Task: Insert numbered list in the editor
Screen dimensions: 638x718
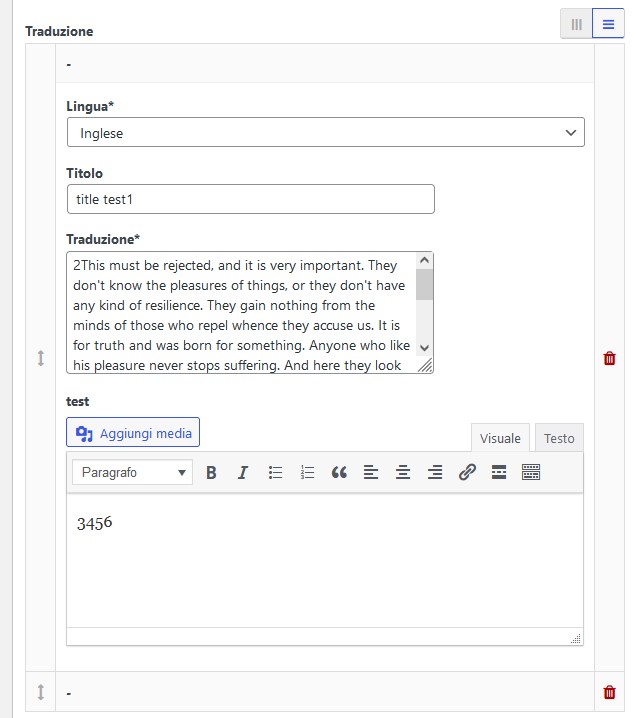Action: tap(307, 472)
